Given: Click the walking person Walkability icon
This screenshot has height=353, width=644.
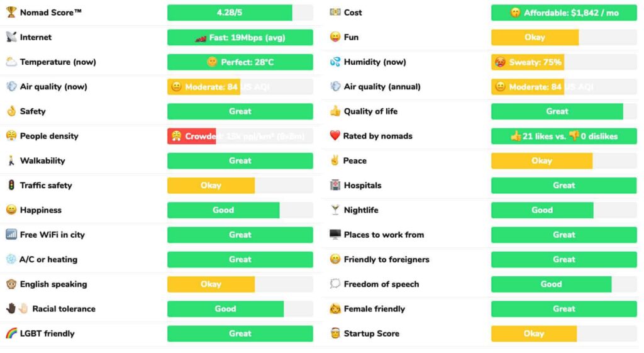Looking at the screenshot, I should click(x=11, y=160).
